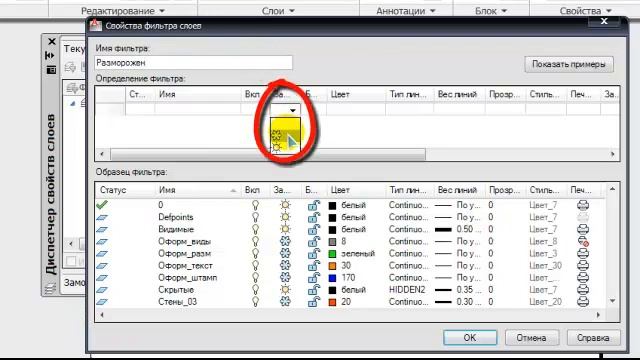Click the filter definition horizontal scrollbar thumb
Image resolution: width=640 pixels, height=360 pixels.
tap(268, 154)
